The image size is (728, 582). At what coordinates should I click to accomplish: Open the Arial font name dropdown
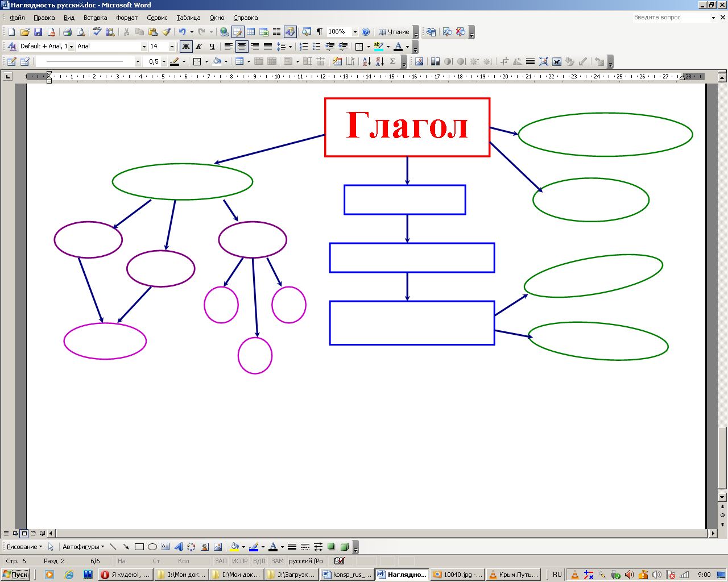[144, 47]
